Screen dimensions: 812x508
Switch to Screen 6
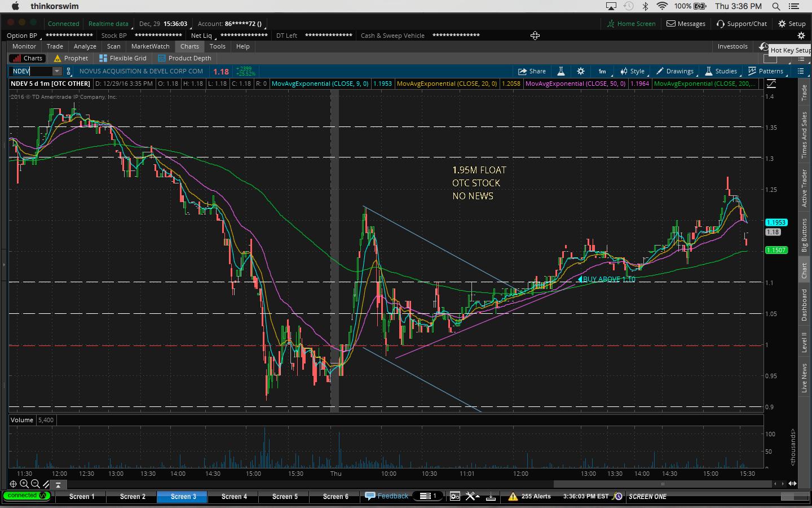point(336,497)
